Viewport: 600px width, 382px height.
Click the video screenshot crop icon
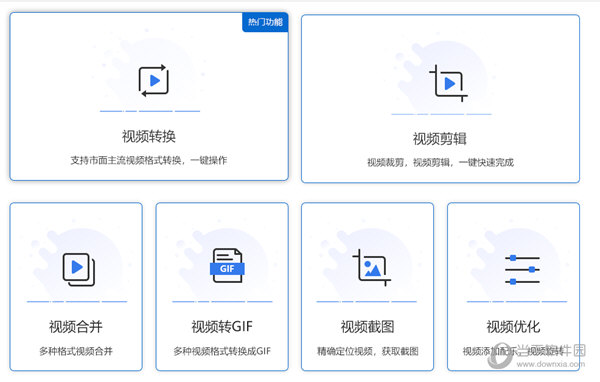click(x=372, y=268)
